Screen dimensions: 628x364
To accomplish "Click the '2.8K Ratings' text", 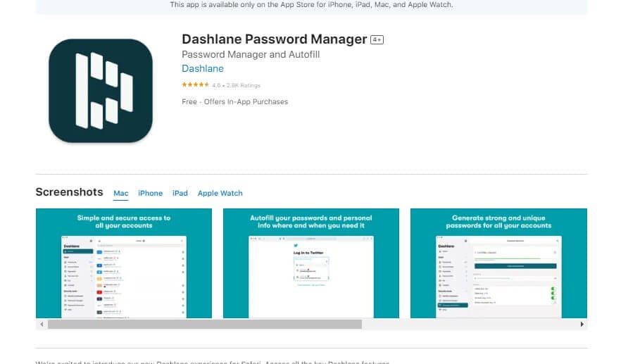I will pyautogui.click(x=244, y=85).
